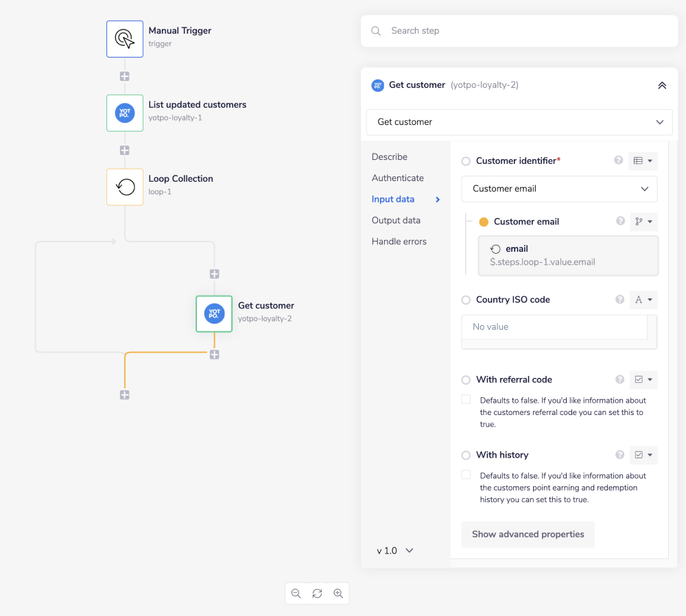
Task: Click Show advanced properties button
Action: [x=528, y=534]
